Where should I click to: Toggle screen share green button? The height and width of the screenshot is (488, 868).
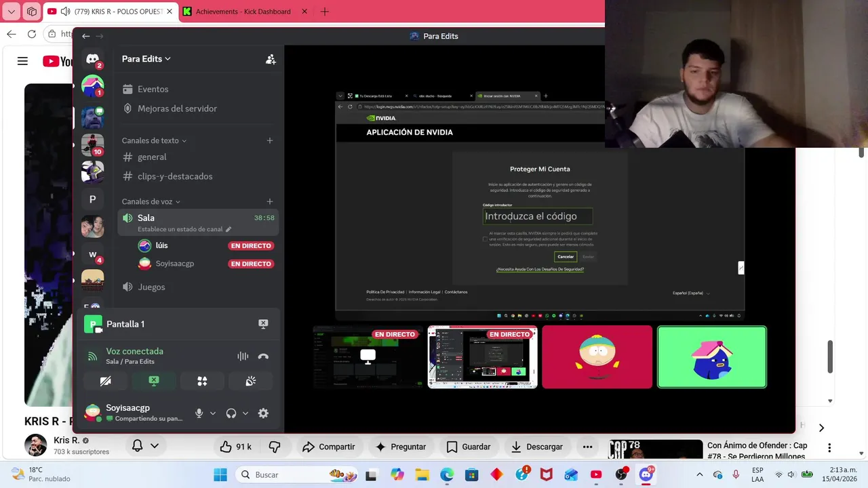tap(154, 381)
